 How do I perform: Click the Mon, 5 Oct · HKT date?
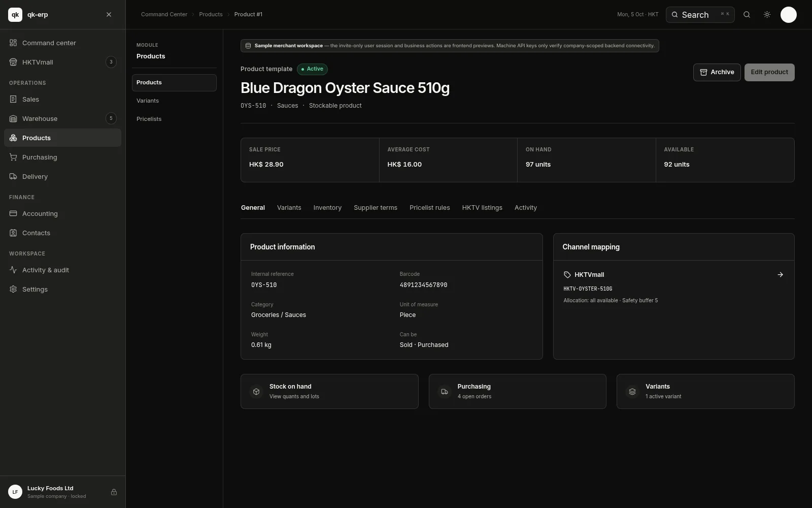(x=637, y=14)
